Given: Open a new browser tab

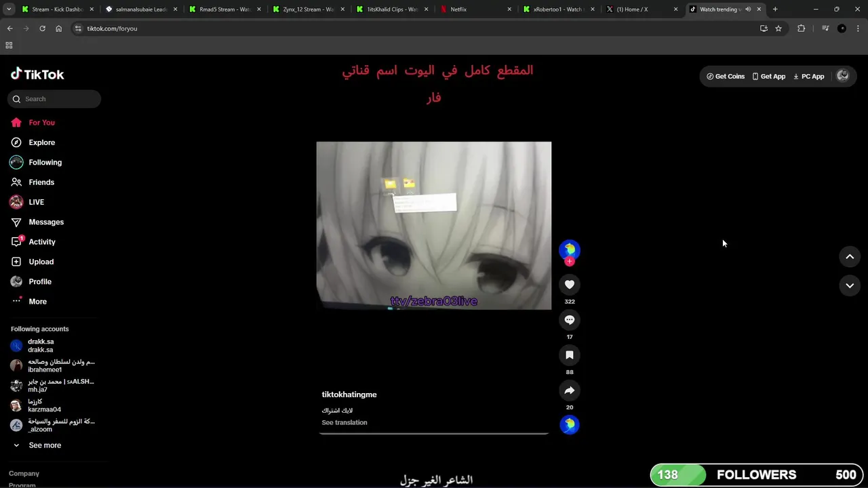Looking at the screenshot, I should (775, 9).
